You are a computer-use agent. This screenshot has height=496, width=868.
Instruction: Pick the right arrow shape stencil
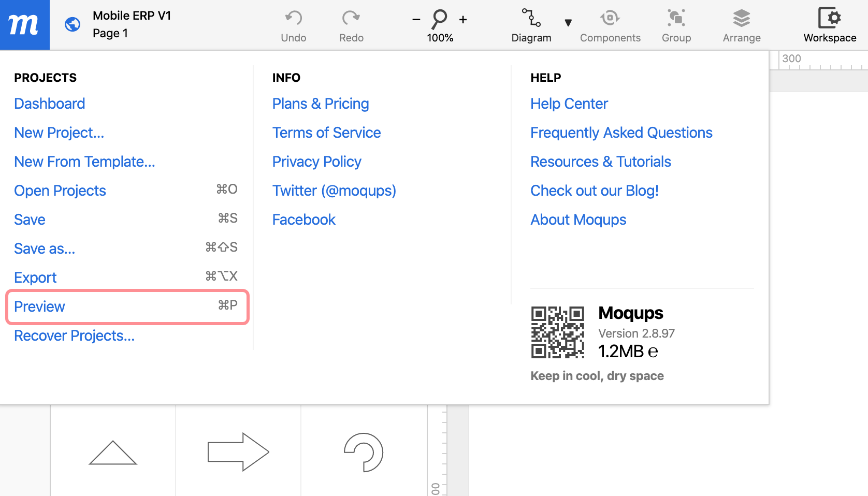pos(238,452)
